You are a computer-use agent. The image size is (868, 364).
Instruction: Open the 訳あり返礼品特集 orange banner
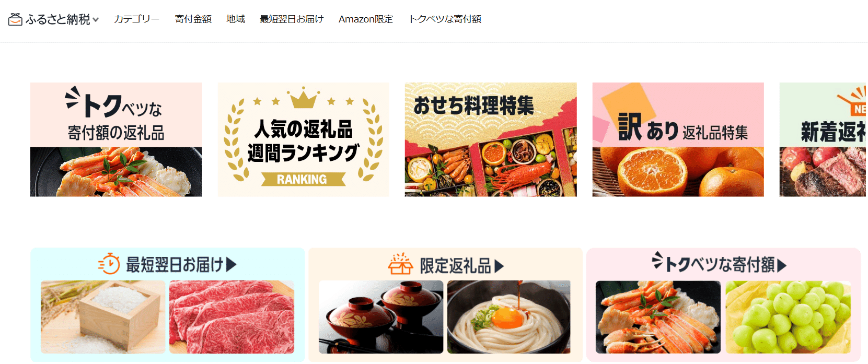point(678,139)
